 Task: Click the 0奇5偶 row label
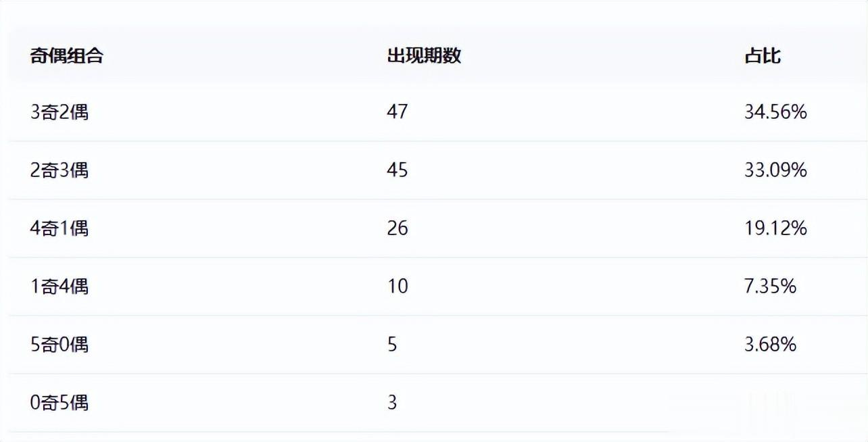click(59, 403)
